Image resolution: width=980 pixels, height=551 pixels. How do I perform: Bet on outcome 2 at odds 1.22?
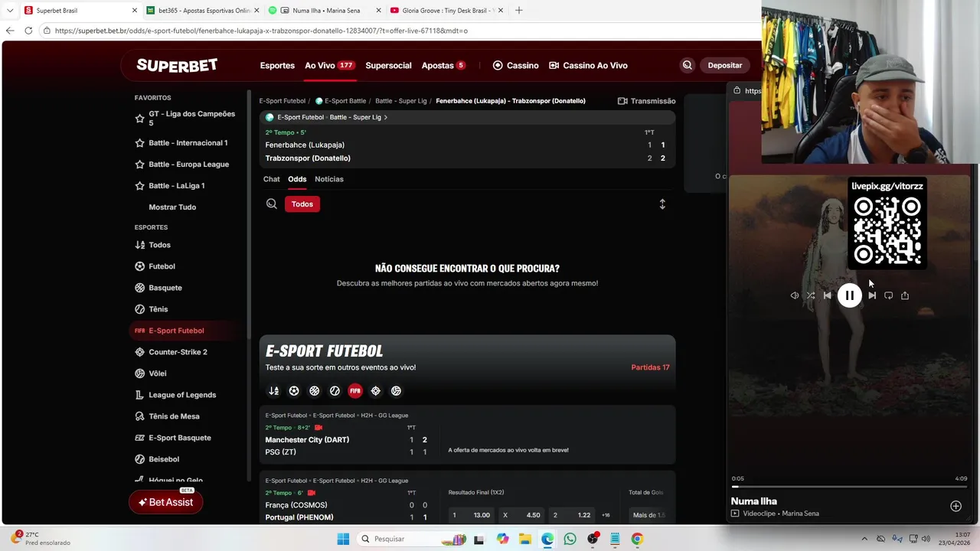572,515
